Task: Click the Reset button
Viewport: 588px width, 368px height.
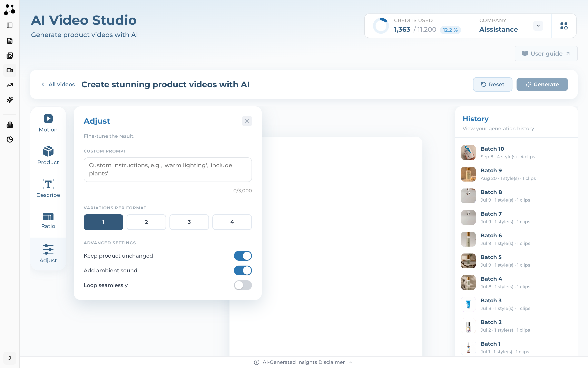Action: (x=492, y=84)
